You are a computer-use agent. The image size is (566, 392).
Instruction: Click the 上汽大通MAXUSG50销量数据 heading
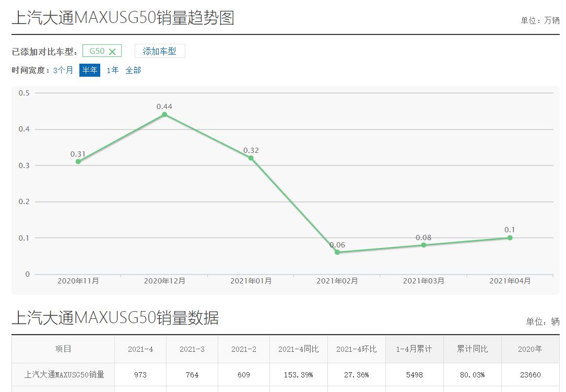115,318
